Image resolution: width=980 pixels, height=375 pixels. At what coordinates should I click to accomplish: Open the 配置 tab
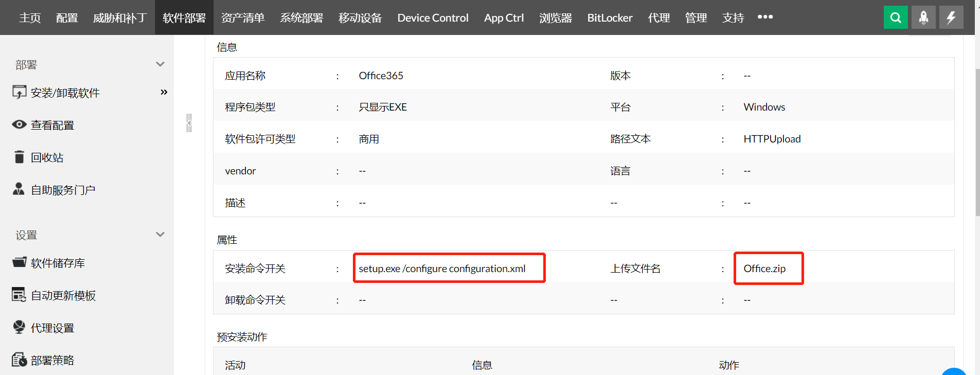tap(67, 18)
